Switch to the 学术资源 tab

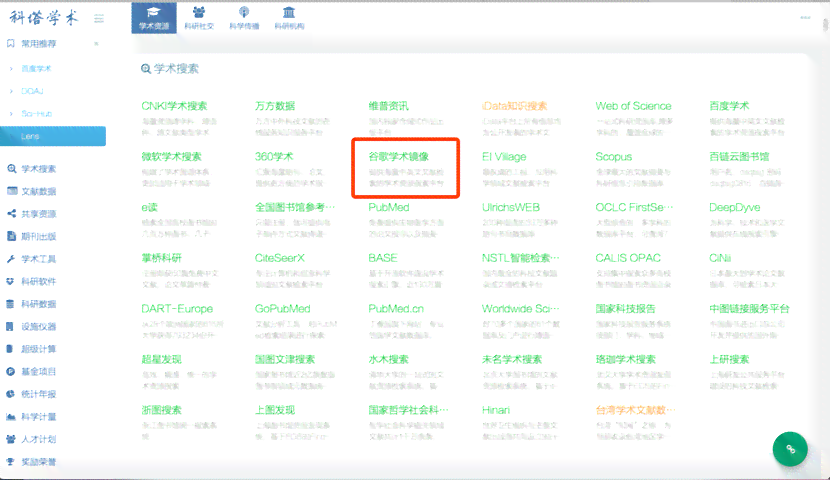154,18
